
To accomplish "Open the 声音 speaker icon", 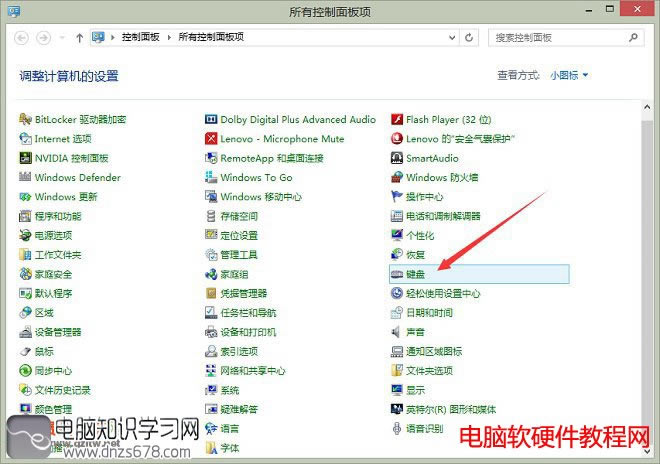I will (397, 332).
